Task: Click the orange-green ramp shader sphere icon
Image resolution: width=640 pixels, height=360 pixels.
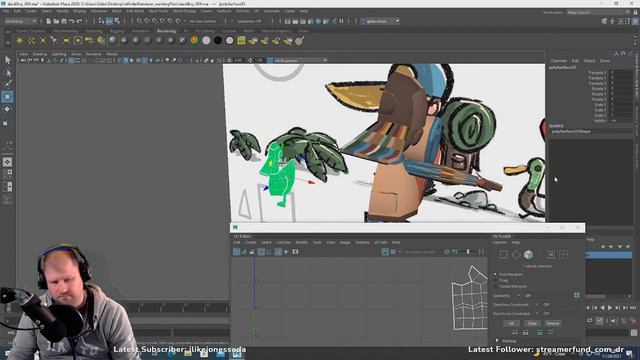Action: point(194,40)
